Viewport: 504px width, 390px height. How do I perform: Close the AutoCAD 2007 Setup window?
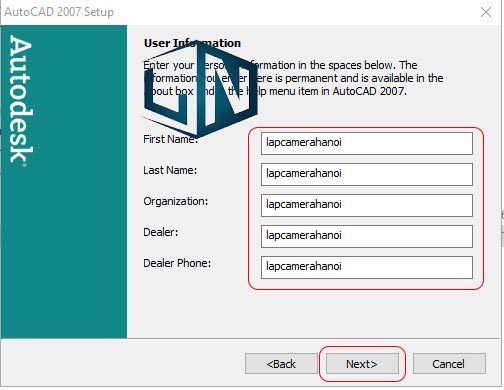(486, 12)
